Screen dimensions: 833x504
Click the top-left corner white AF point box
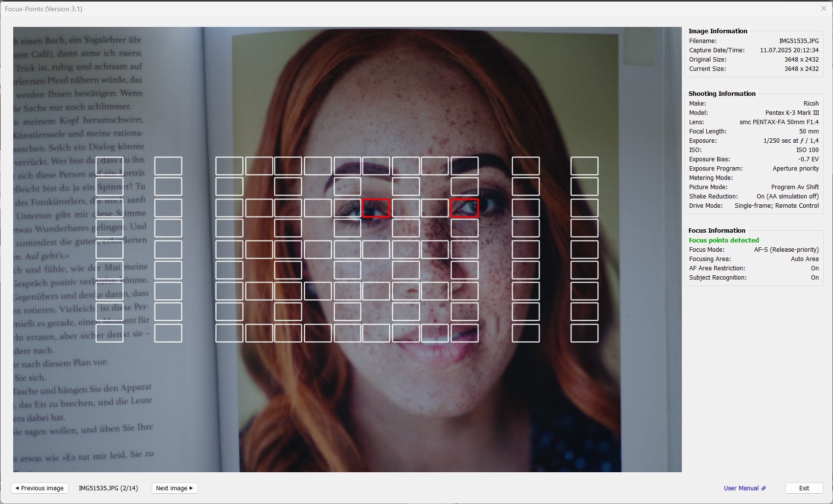click(110, 166)
